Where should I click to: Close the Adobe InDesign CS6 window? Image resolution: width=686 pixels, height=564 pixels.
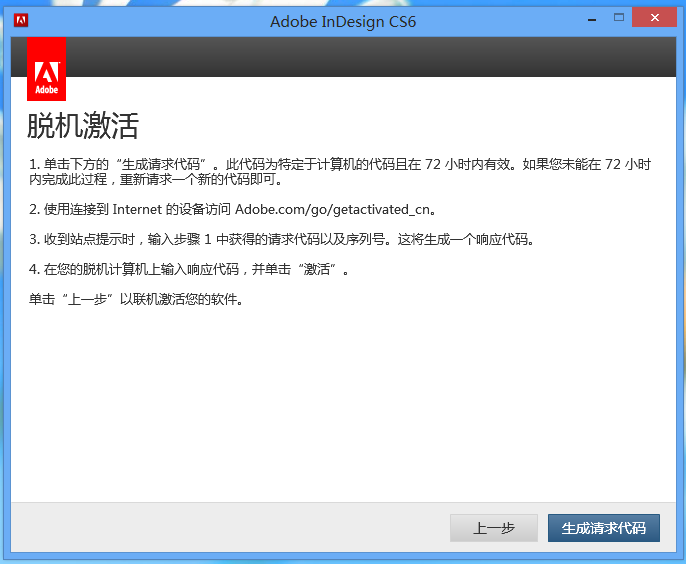[x=654, y=18]
